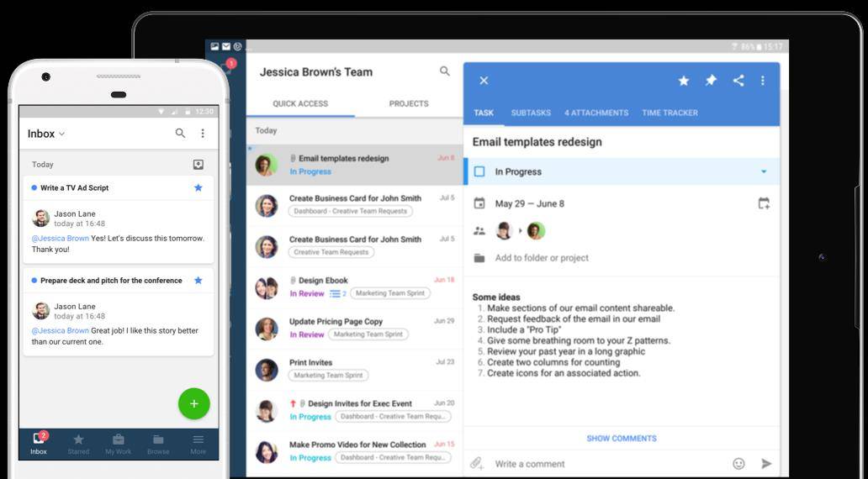Click Add to folder or project
Viewport: 868px width, 479px height.
point(542,258)
